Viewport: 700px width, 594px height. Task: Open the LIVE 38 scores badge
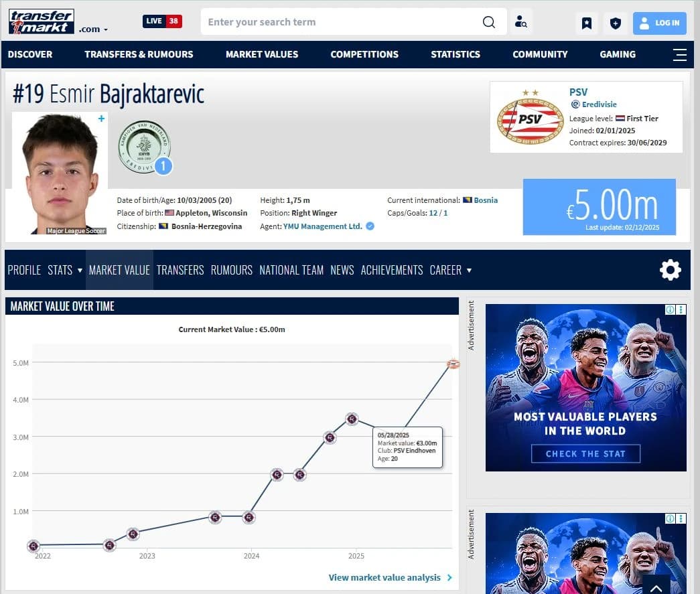162,21
